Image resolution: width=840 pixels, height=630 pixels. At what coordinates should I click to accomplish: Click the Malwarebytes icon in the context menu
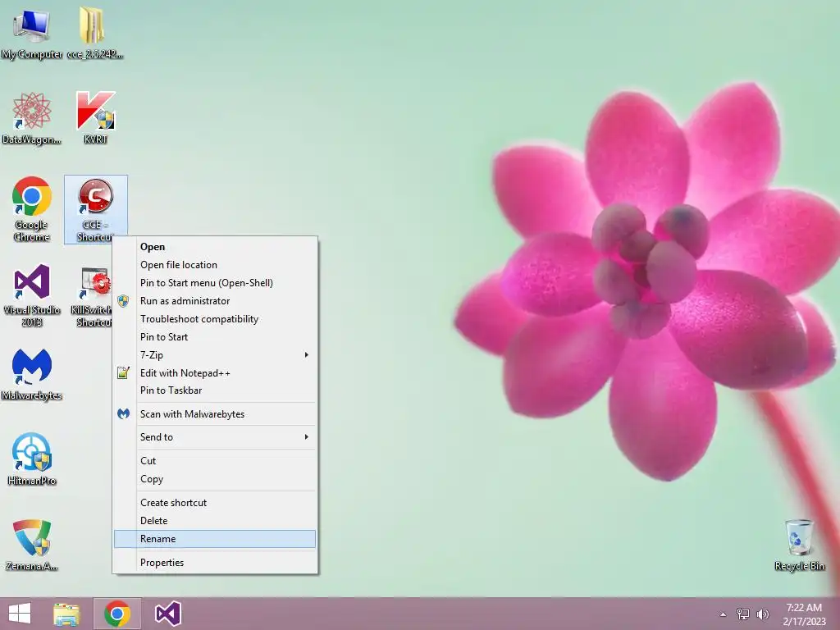(x=123, y=413)
